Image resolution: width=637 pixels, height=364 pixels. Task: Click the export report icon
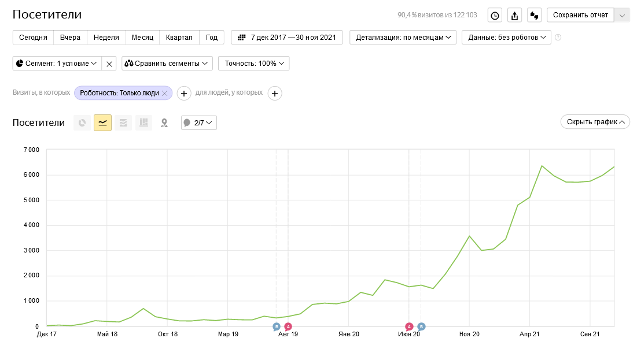point(515,16)
